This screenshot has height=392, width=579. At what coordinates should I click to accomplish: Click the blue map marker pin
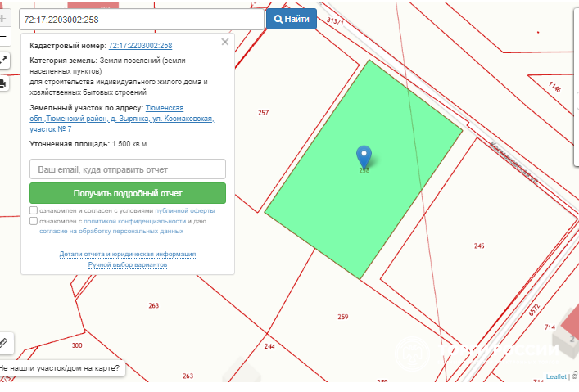pos(364,155)
